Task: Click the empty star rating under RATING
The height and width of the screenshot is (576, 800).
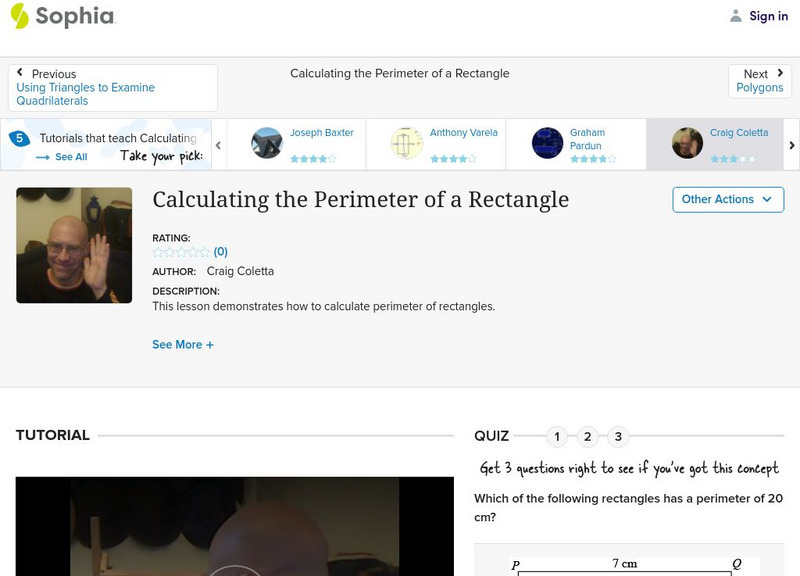Action: click(181, 252)
